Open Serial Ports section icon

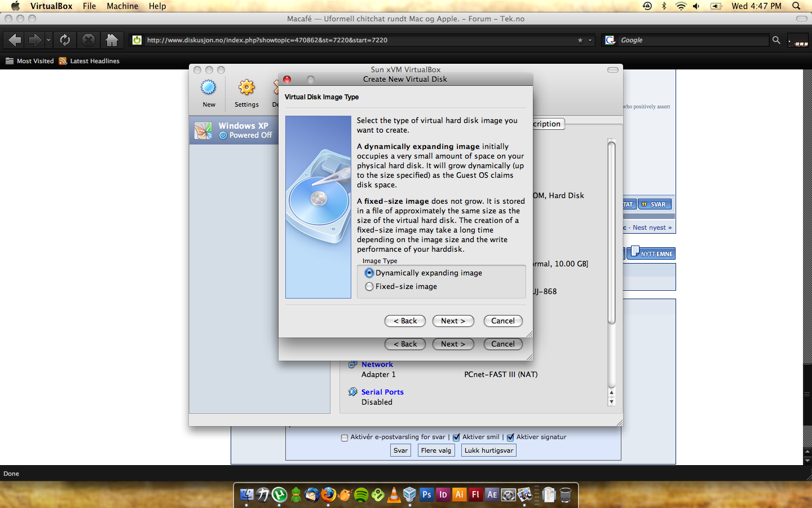point(353,392)
